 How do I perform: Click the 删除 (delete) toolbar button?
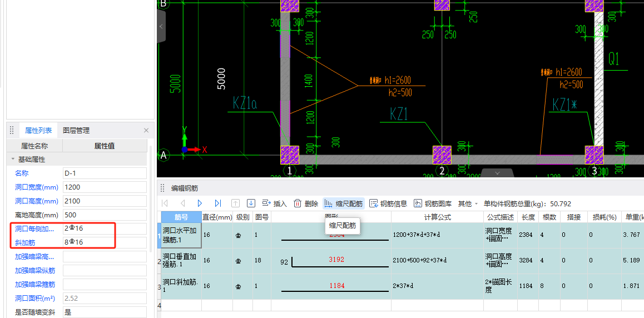click(x=306, y=203)
